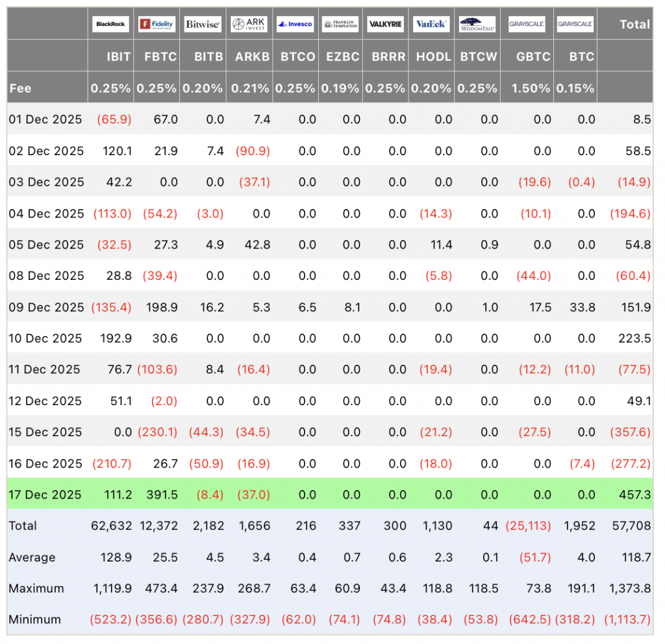Click the Maximum row label

click(x=36, y=589)
